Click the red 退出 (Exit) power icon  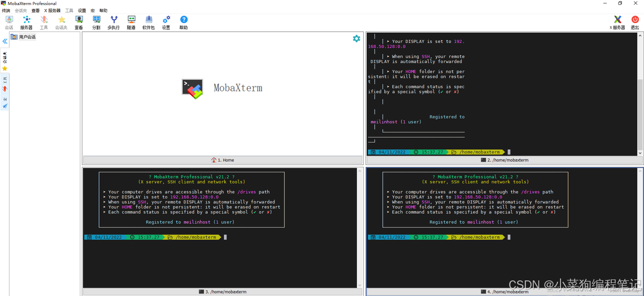[x=635, y=23]
